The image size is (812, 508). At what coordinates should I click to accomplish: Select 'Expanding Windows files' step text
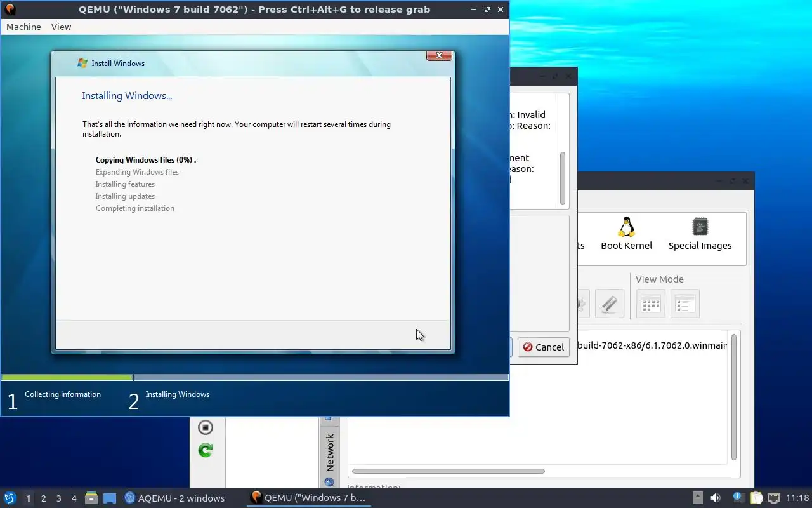click(x=137, y=172)
